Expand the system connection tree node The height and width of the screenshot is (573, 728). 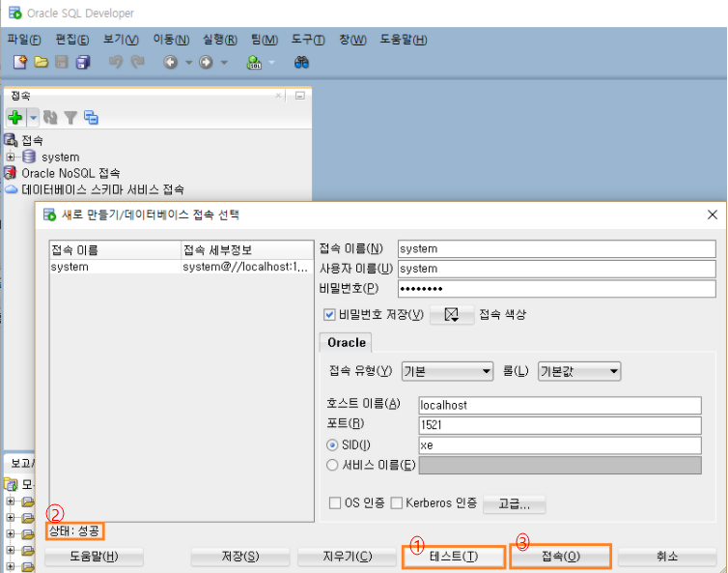11,158
